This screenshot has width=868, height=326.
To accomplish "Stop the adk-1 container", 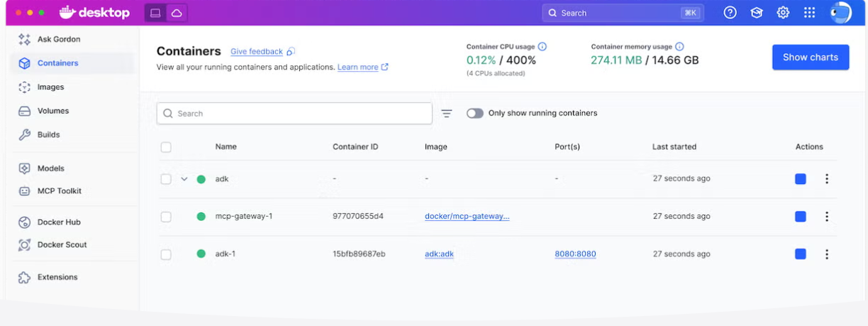I will [x=801, y=254].
